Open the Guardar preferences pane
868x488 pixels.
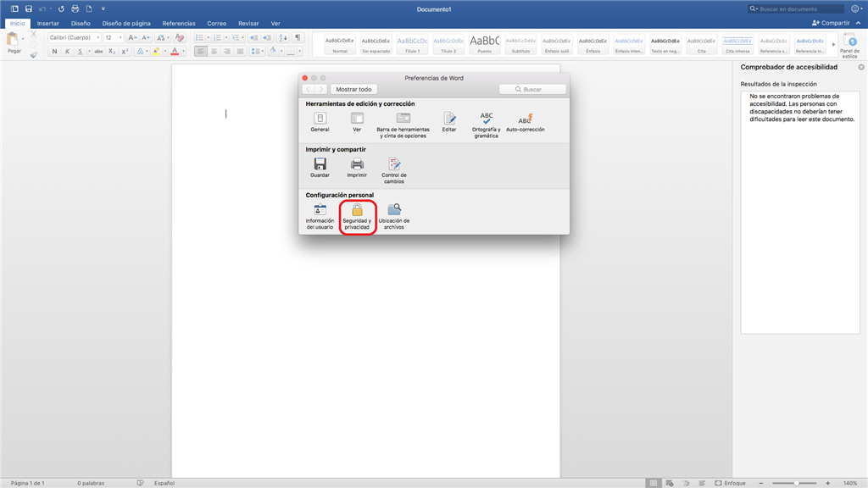tap(320, 168)
